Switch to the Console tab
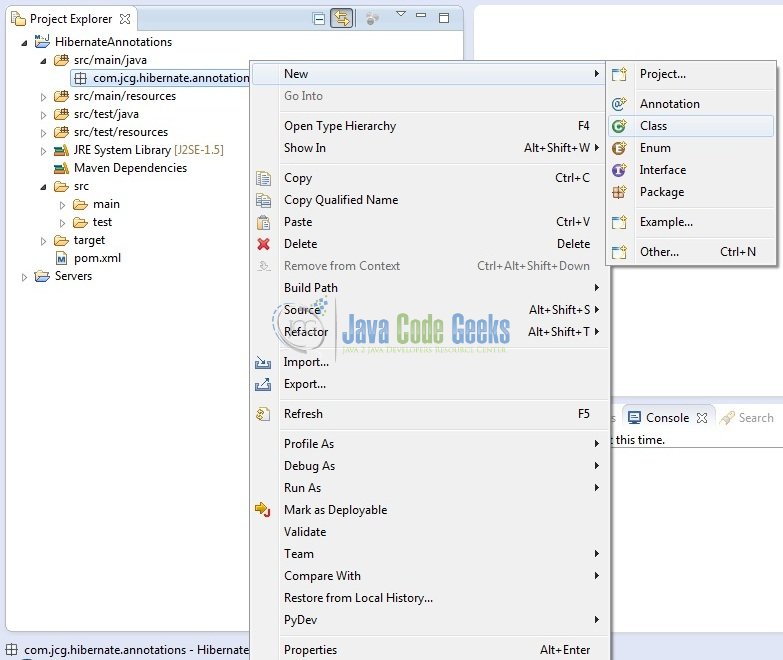 667,417
